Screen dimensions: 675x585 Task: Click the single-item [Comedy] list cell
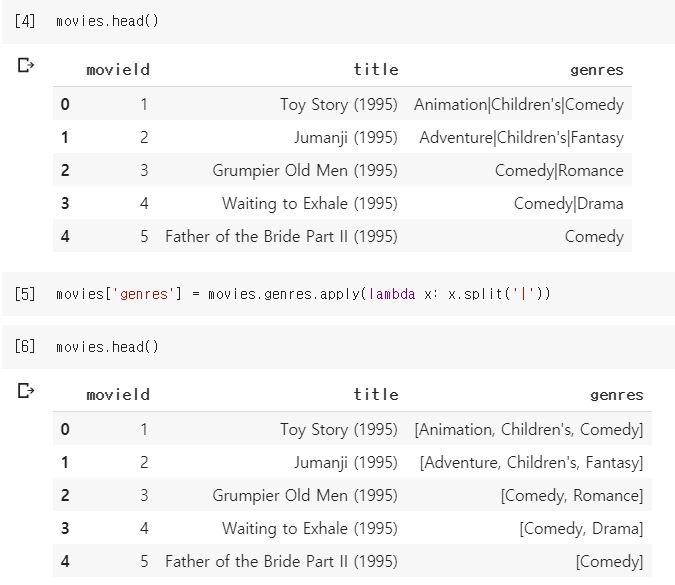609,561
